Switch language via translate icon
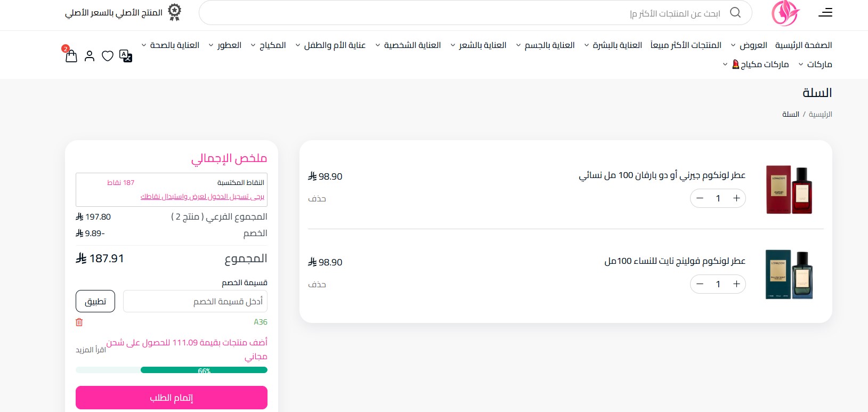 tap(126, 56)
